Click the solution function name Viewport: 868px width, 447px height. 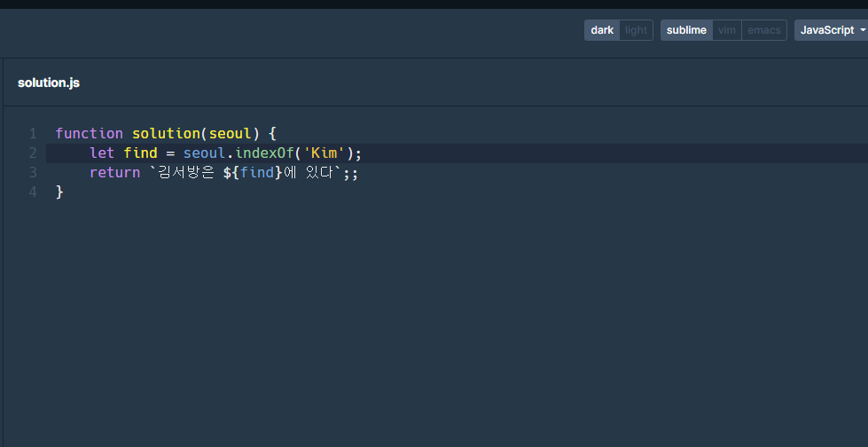166,134
